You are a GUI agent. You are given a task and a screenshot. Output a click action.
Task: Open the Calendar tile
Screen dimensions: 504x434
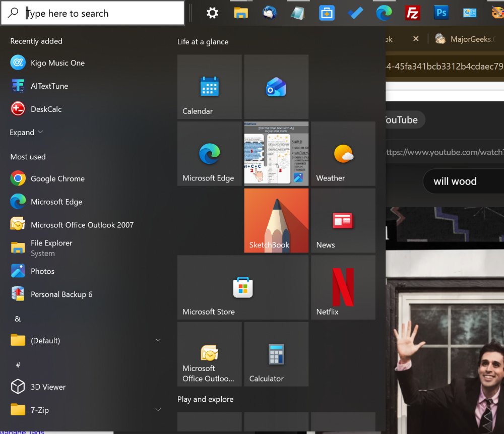pyautogui.click(x=209, y=87)
